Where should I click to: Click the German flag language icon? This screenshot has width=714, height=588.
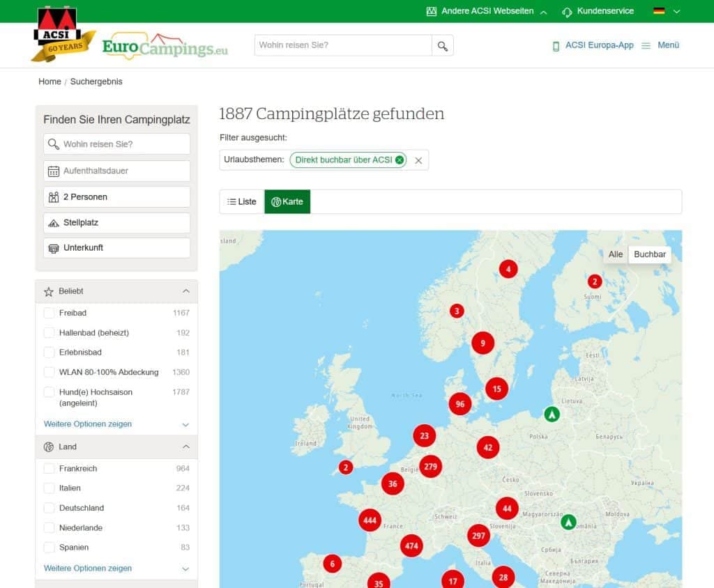[x=659, y=11]
